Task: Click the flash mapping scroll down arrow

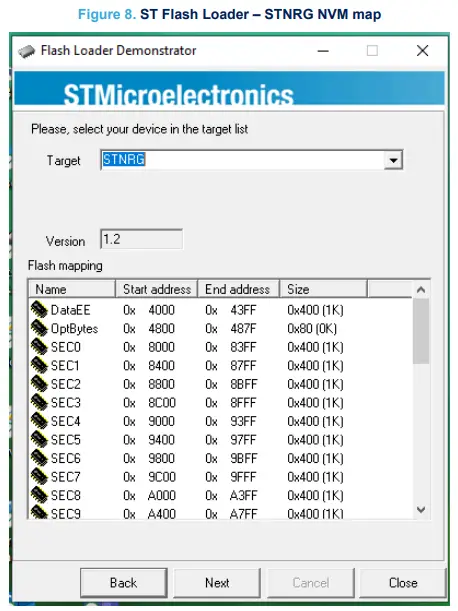Action: 421,509
